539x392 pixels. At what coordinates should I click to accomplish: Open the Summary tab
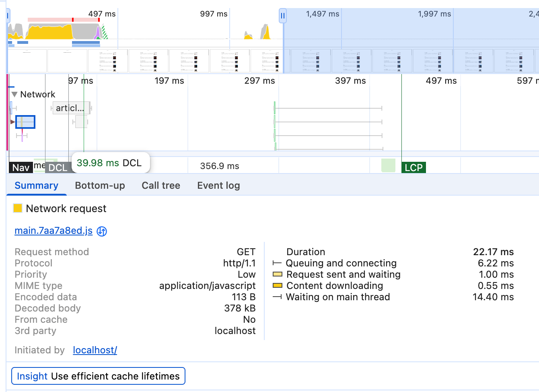[36, 186]
